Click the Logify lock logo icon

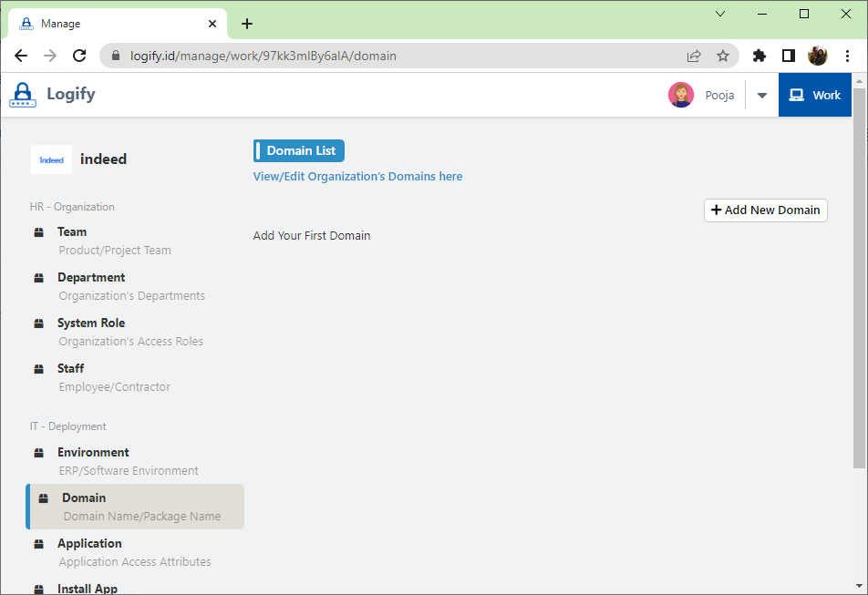(x=23, y=95)
